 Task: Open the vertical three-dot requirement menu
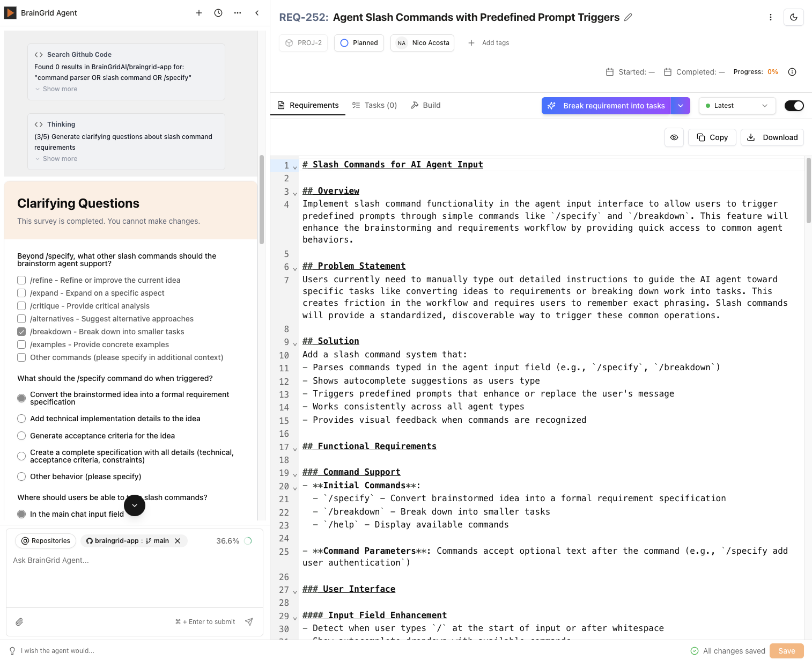click(771, 17)
